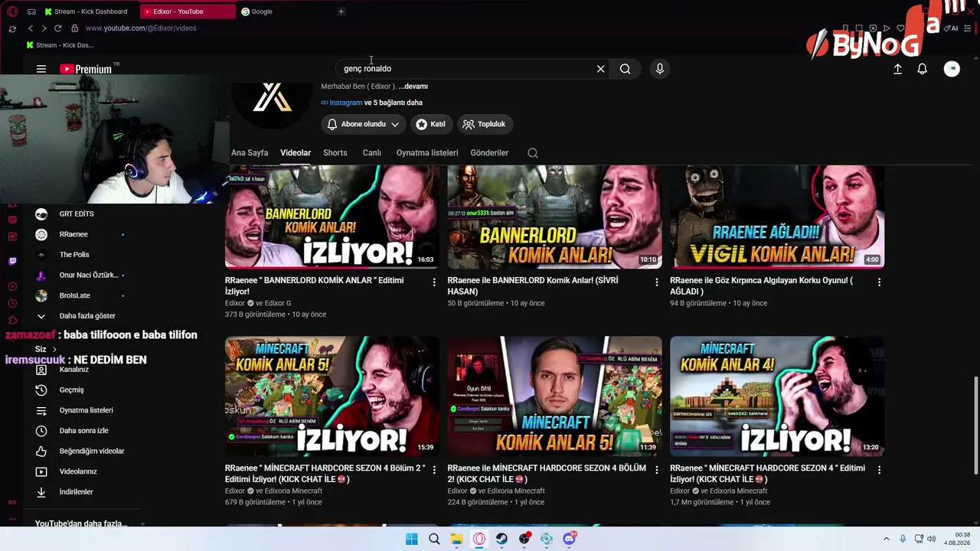Viewport: 980px width, 551px height.
Task: Open the YouTube guide hamburger menu
Action: [41, 69]
